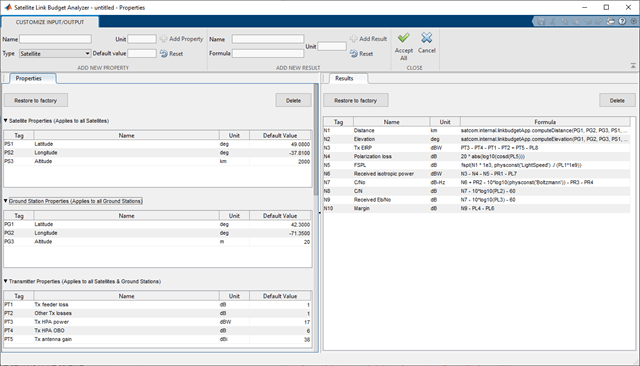Click the switch windows icon beside Help

pos(611,22)
